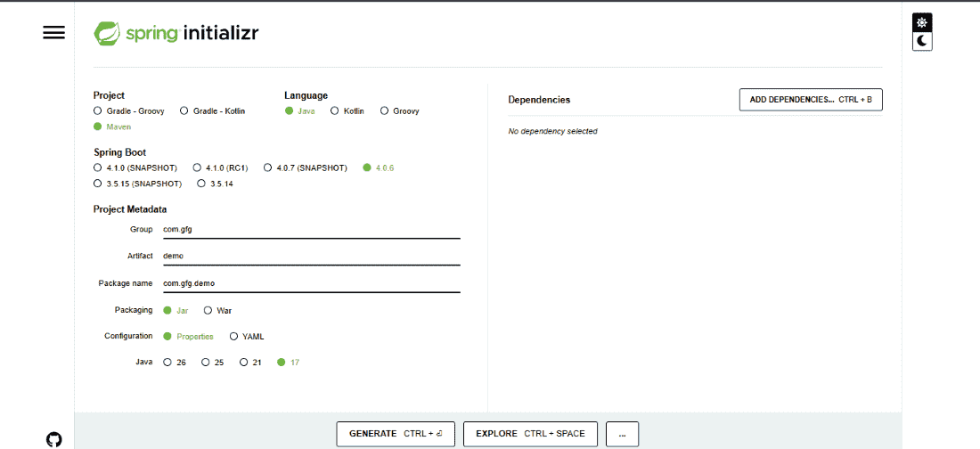Focus the Group input field
Image resolution: width=980 pixels, height=449 pixels.
[311, 230]
